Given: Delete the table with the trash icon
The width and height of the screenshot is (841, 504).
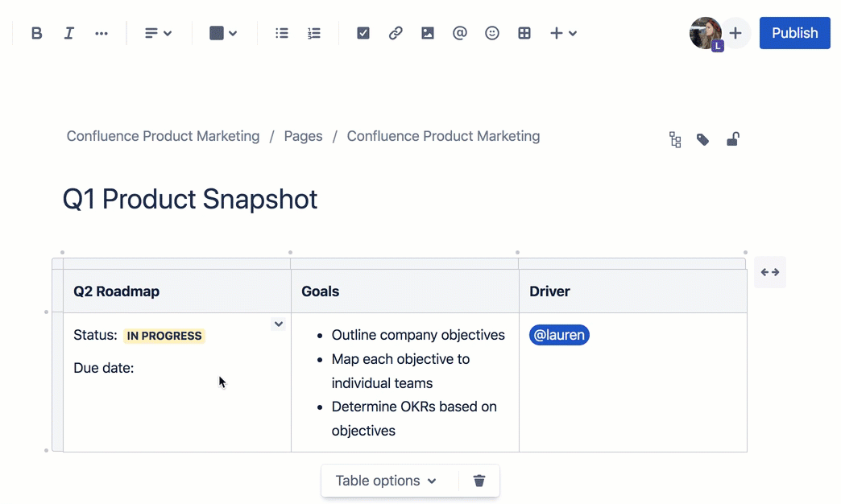Looking at the screenshot, I should tap(479, 481).
